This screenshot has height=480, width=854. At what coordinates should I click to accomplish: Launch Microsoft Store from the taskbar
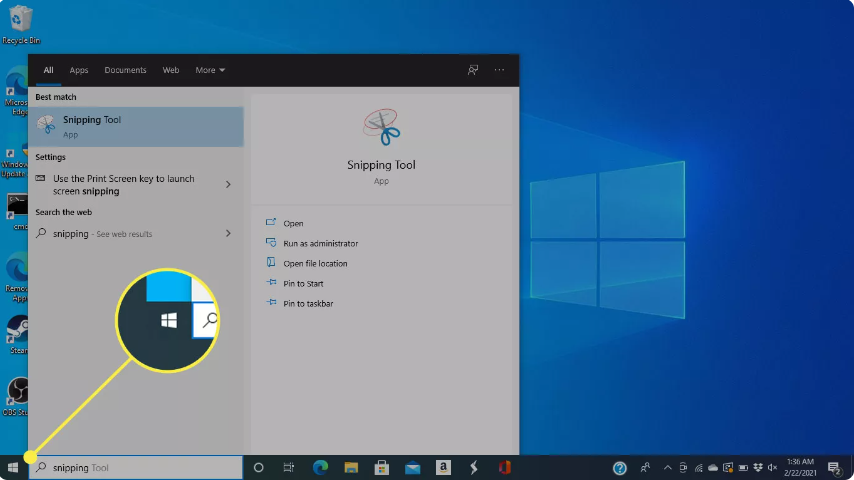coord(382,467)
